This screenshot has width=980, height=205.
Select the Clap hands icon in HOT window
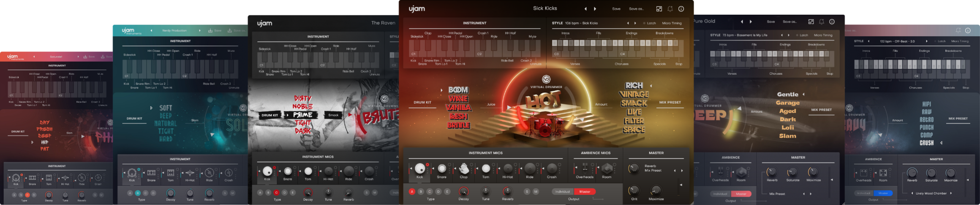click(464, 168)
